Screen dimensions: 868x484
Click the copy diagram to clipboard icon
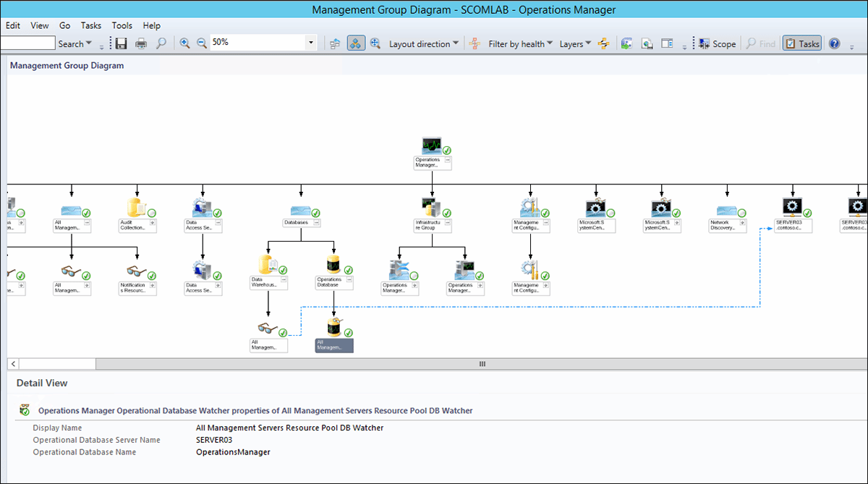coord(626,43)
